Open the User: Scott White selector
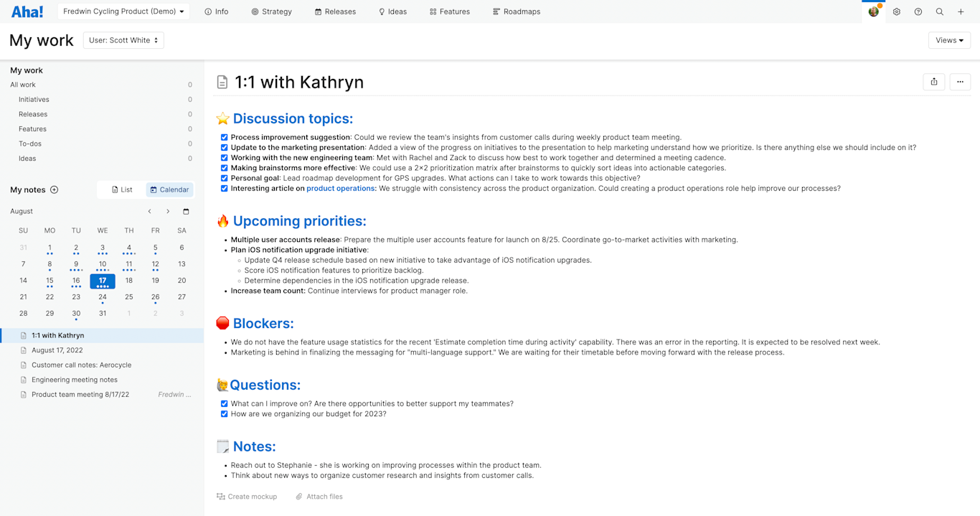 pos(123,40)
